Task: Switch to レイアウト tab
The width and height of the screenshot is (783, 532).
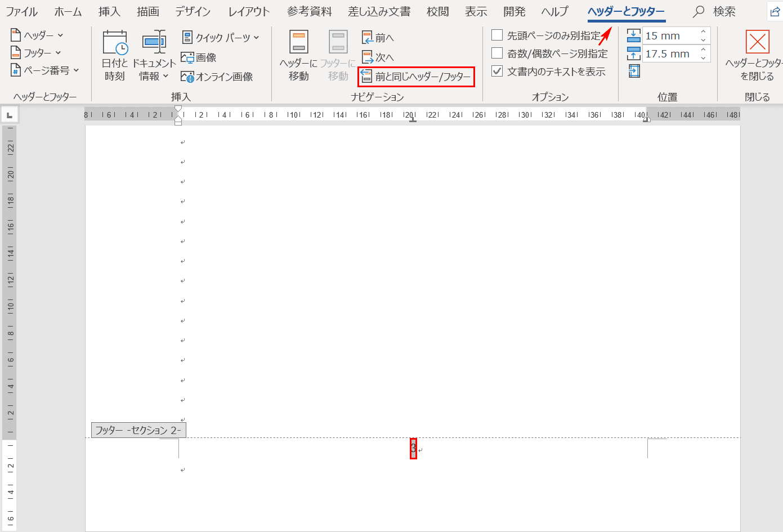Action: [249, 12]
